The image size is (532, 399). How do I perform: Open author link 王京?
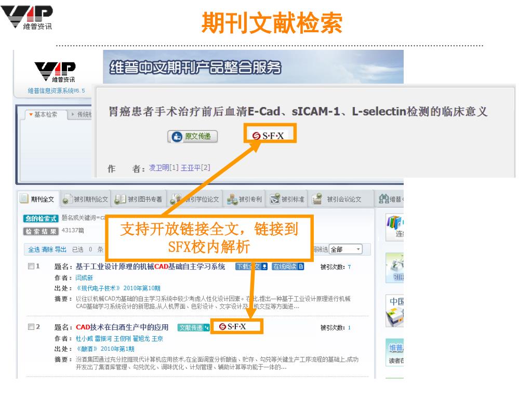click(x=157, y=339)
